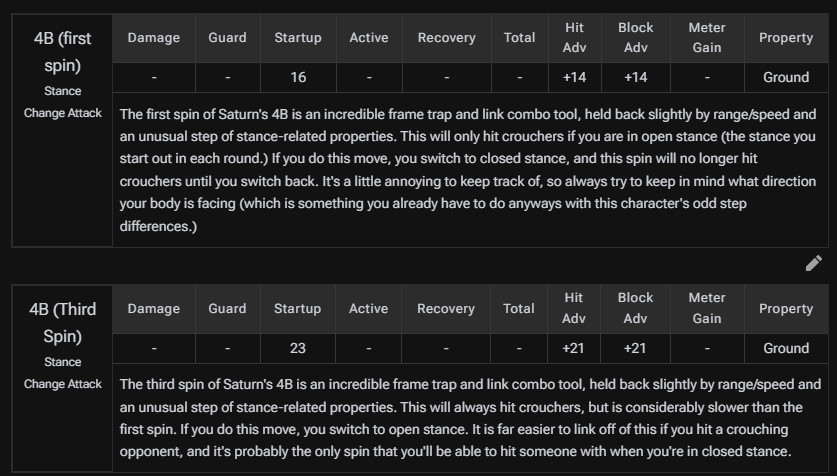Click the Ground property in first table
The image size is (837, 476).
pos(786,77)
